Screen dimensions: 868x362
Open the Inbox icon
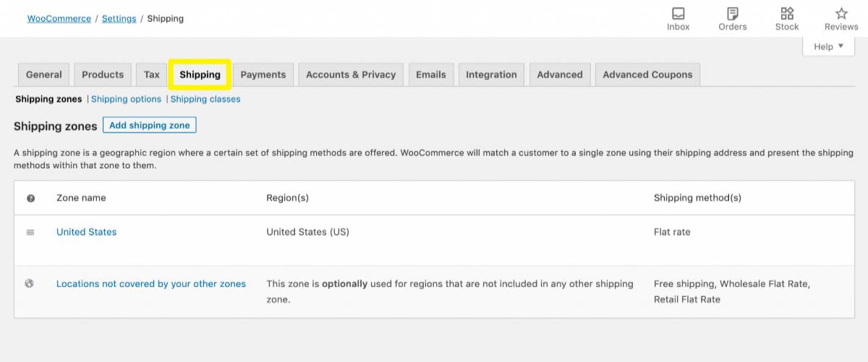[678, 14]
